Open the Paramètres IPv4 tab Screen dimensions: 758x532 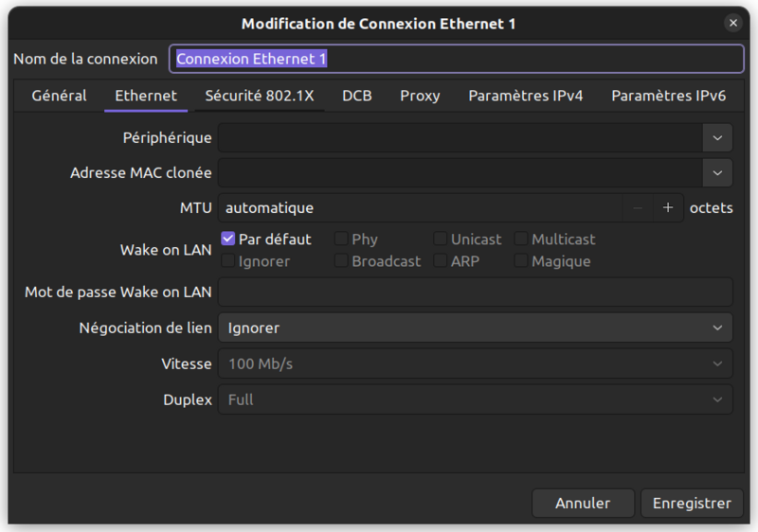(525, 96)
